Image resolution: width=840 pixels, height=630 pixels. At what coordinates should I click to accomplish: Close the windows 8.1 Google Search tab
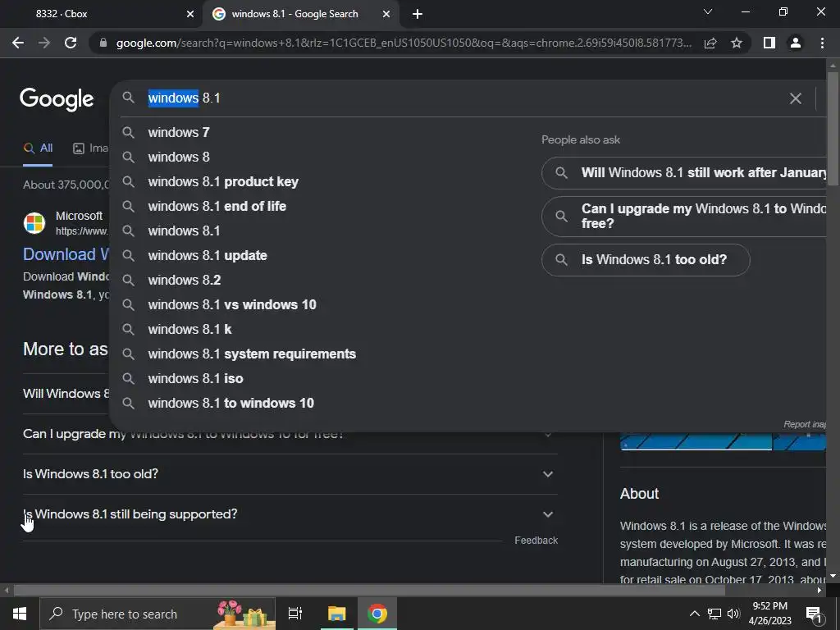(x=386, y=14)
